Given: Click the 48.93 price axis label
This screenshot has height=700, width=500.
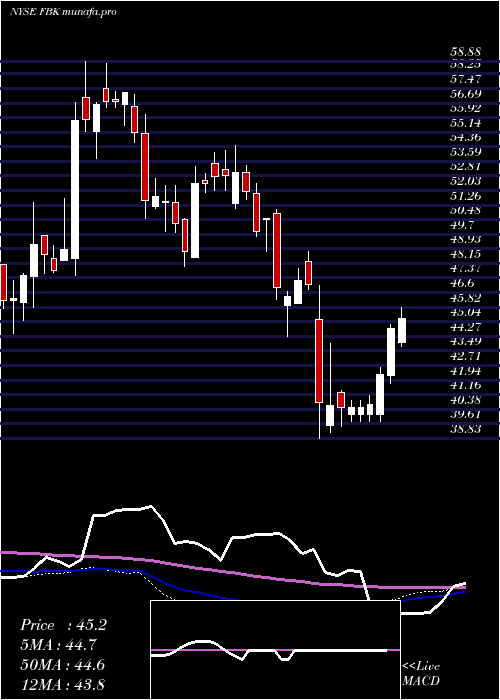Looking at the screenshot, I should coord(465,239).
